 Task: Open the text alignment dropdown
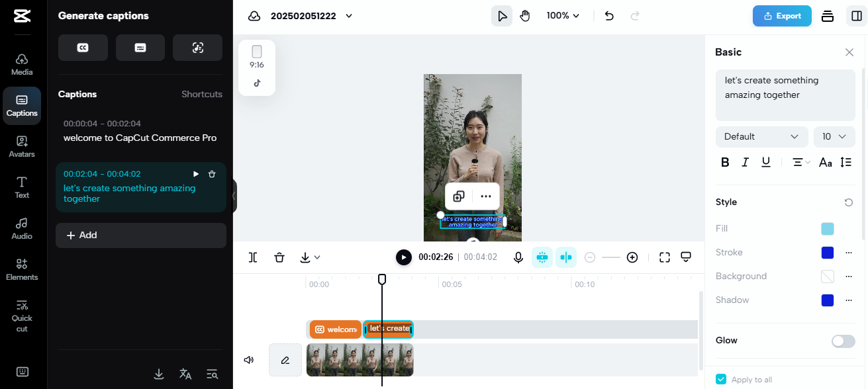pyautogui.click(x=801, y=162)
